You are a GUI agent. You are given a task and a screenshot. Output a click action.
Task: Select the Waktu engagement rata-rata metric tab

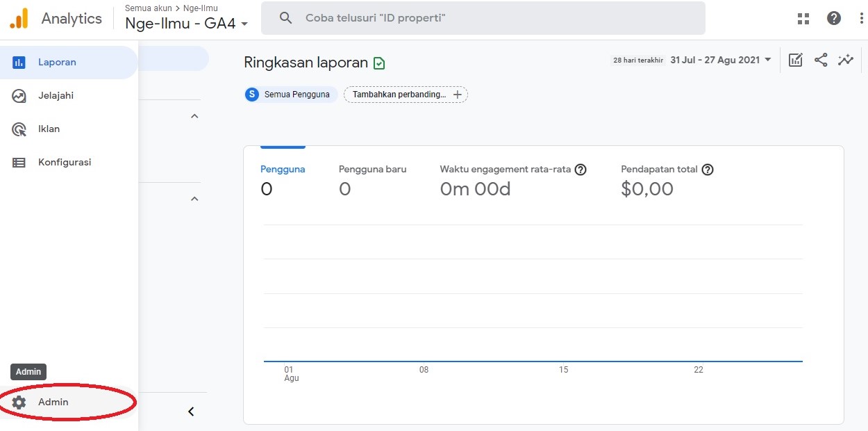pos(514,181)
